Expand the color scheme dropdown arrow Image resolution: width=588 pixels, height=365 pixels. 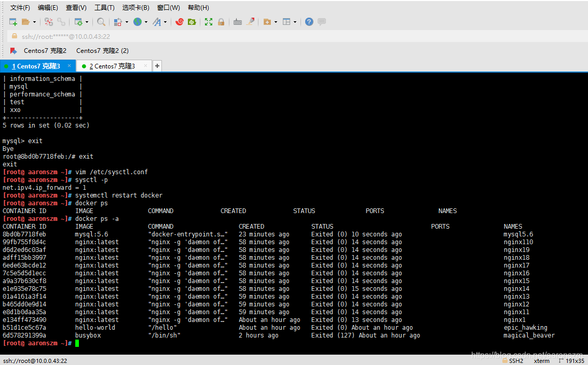click(127, 22)
